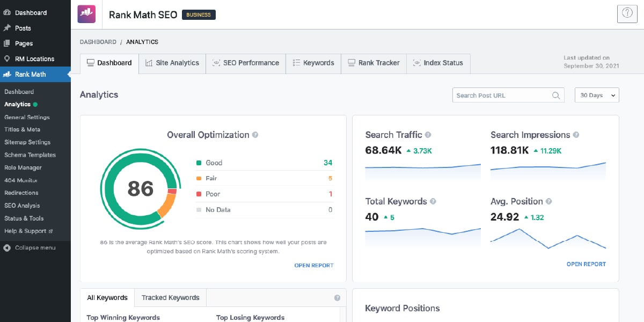This screenshot has height=322, width=644.
Task: Open Search Traffic help tooltip icon
Action: (x=428, y=135)
